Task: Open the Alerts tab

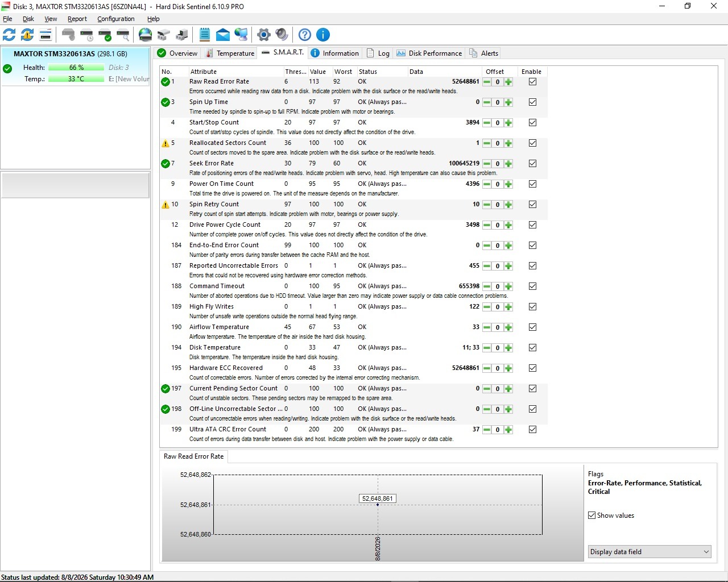Action: click(484, 53)
